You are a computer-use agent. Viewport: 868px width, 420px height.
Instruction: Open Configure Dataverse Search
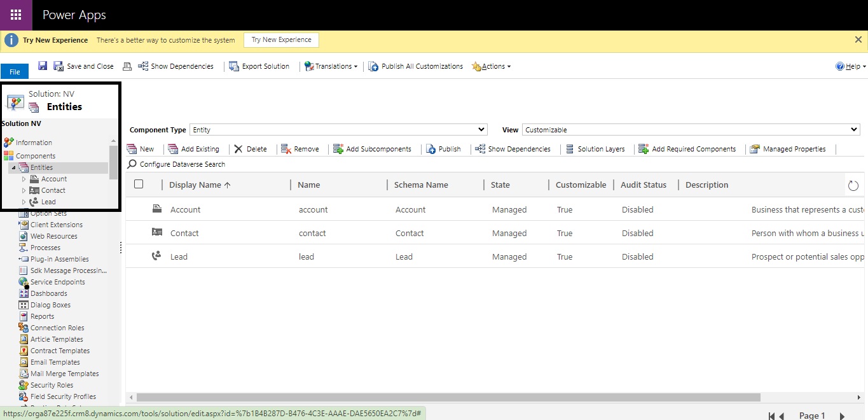176,164
